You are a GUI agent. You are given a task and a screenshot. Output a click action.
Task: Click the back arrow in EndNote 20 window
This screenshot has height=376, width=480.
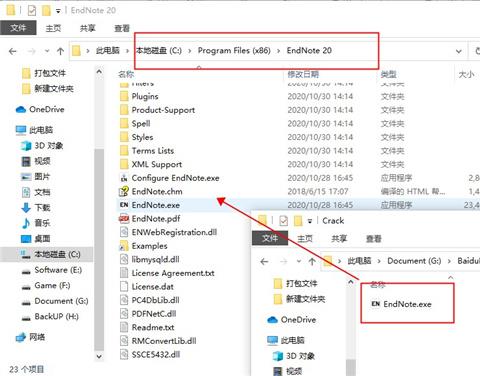[13, 51]
